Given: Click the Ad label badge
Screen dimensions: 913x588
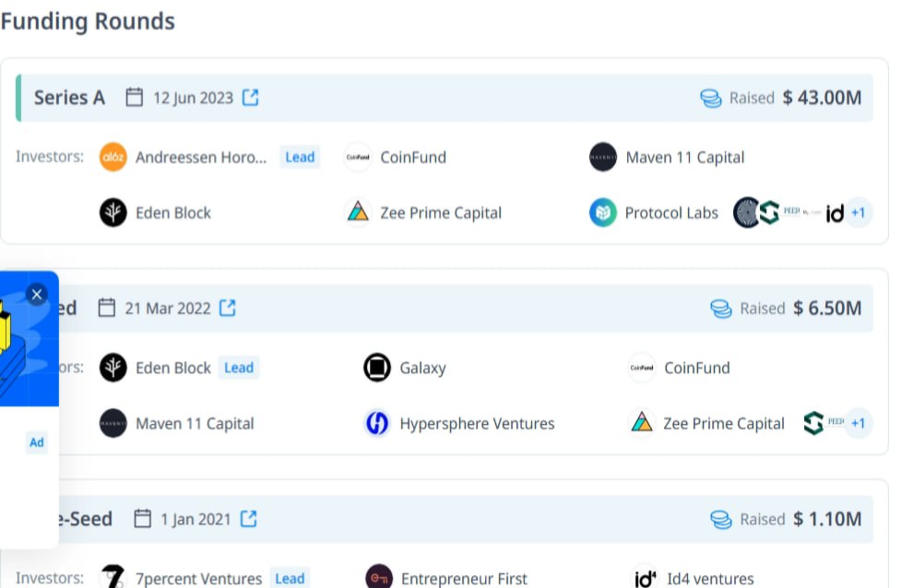Looking at the screenshot, I should [x=37, y=442].
